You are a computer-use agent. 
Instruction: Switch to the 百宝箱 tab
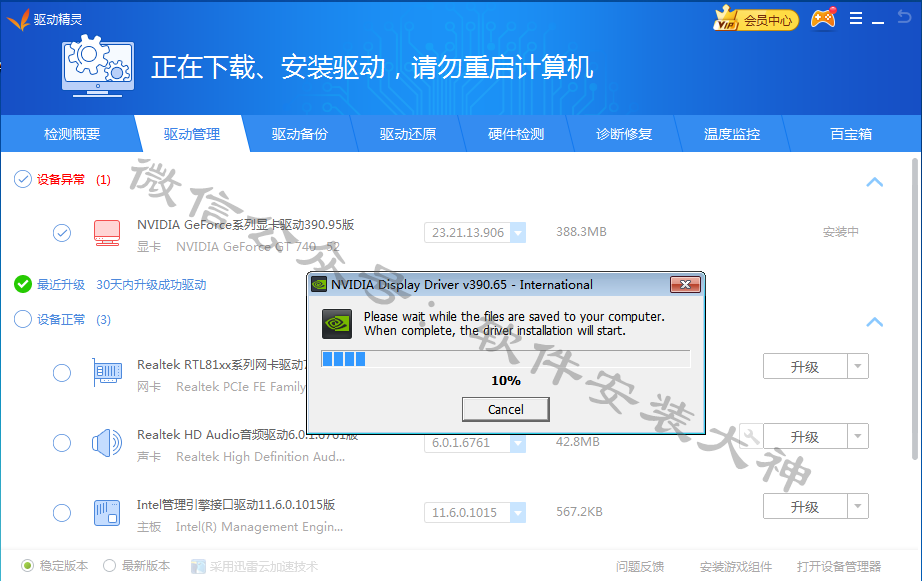pos(851,134)
